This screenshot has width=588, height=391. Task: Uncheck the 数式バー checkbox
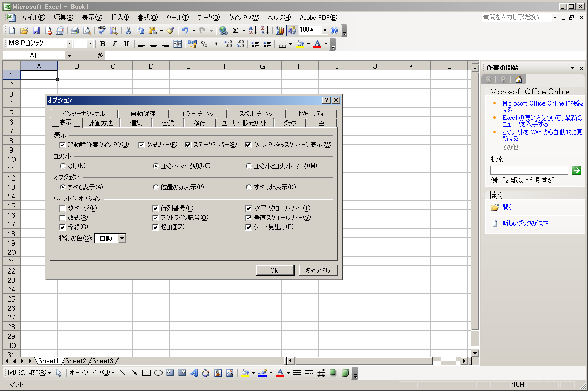point(141,145)
